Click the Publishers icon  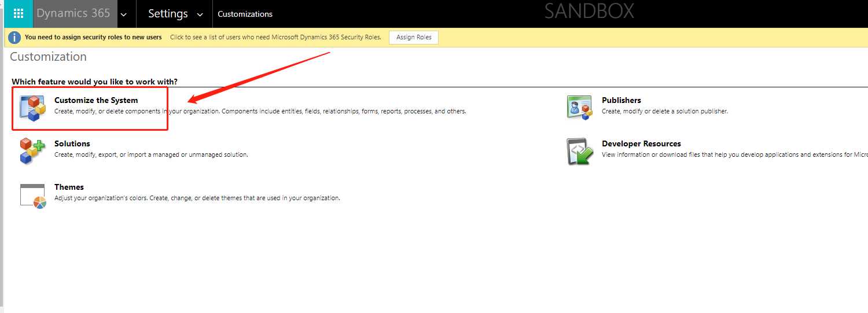click(x=580, y=108)
